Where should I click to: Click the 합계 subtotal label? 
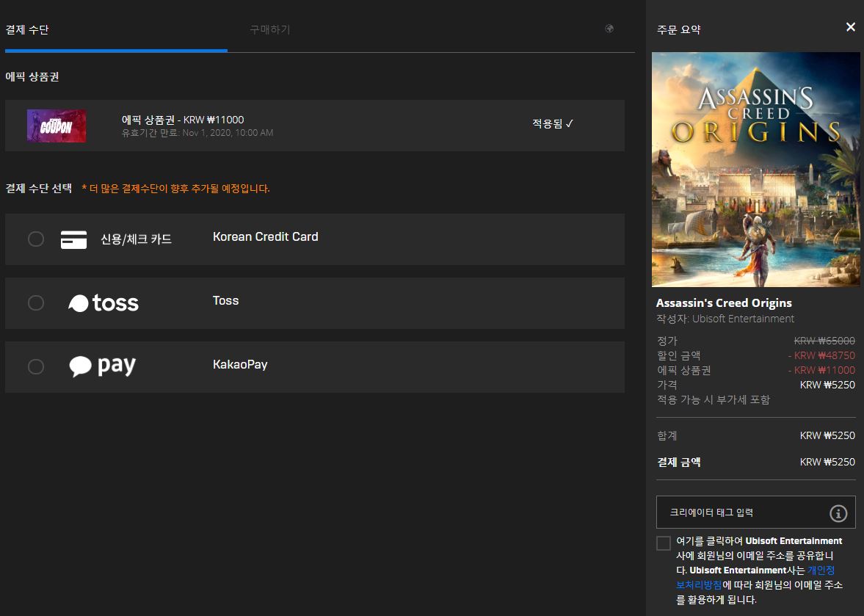pyautogui.click(x=667, y=436)
